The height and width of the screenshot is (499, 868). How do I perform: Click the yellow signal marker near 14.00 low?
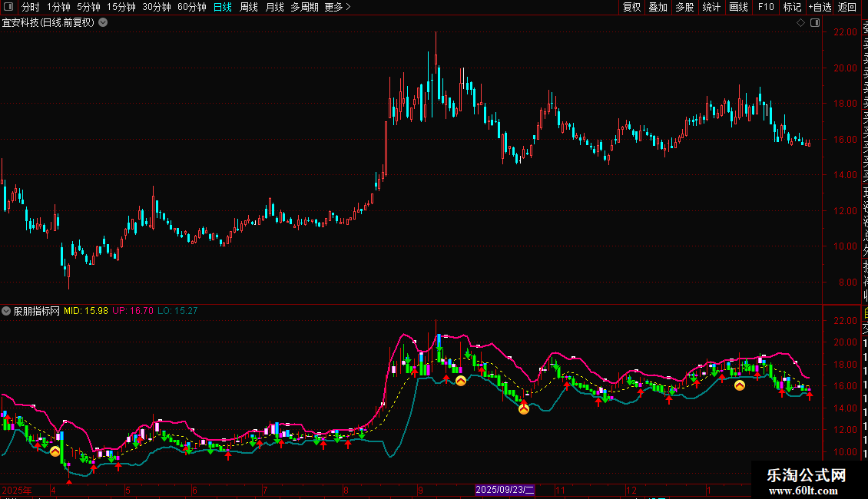pyautogui.click(x=524, y=409)
